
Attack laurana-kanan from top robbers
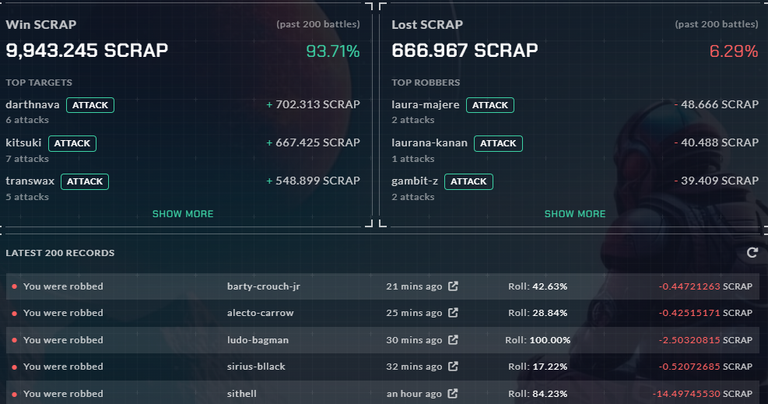click(x=498, y=143)
